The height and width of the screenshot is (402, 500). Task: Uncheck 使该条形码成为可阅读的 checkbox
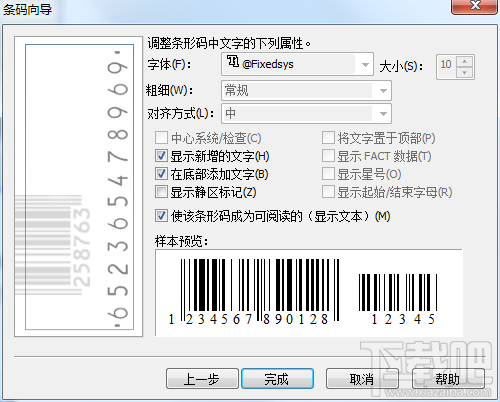click(x=161, y=216)
